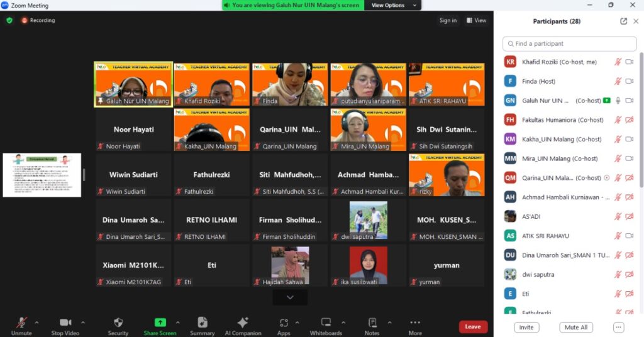Show more video tiles with down chevron
Screen dimensions: 644x337
pyautogui.click(x=290, y=297)
